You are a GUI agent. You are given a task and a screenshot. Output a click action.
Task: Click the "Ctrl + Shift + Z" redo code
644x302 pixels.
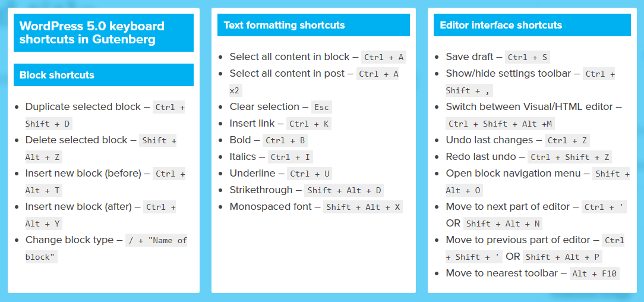570,157
